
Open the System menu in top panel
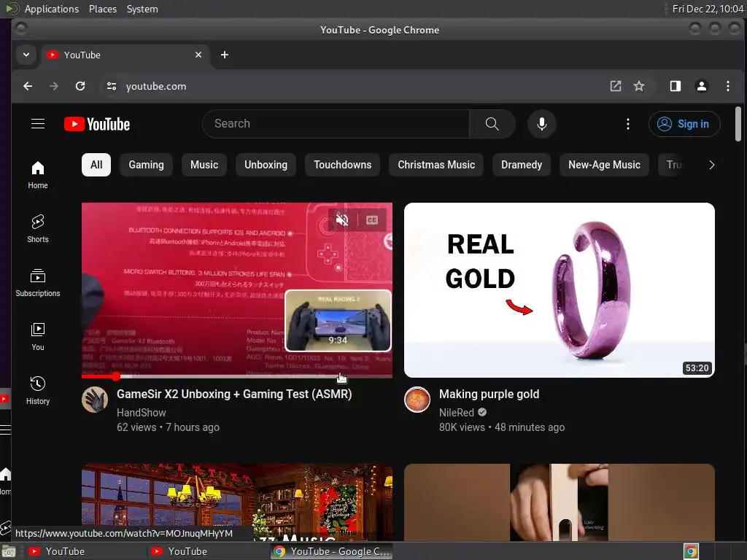coord(142,9)
